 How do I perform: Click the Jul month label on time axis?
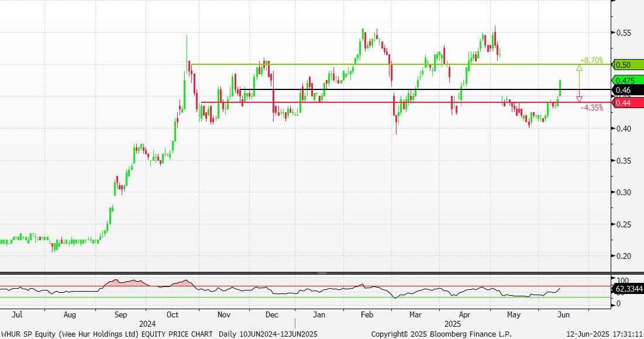pos(17,315)
